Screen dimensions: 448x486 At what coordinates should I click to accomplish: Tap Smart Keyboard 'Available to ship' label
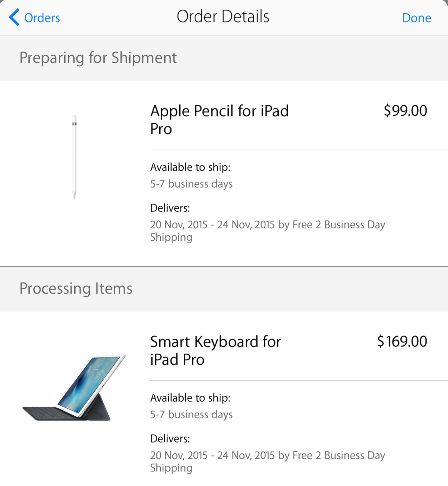tap(190, 398)
